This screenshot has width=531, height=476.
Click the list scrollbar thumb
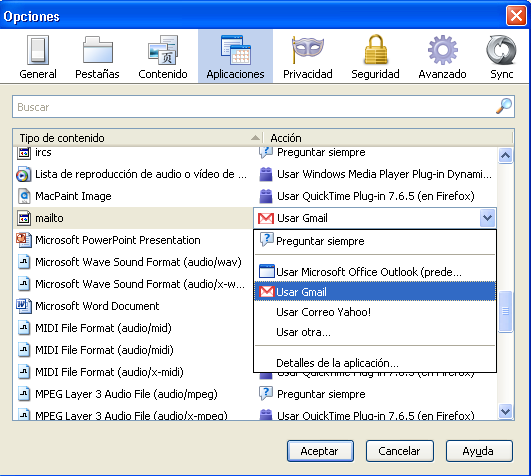click(x=505, y=311)
